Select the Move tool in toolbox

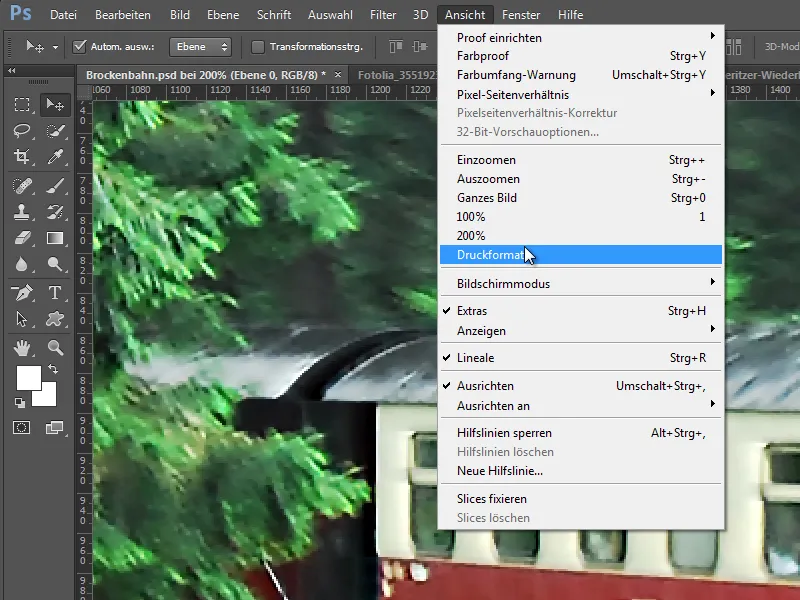click(x=55, y=105)
